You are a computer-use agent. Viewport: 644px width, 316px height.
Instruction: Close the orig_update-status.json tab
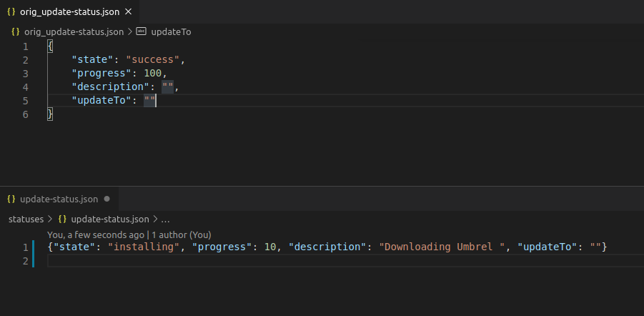128,12
